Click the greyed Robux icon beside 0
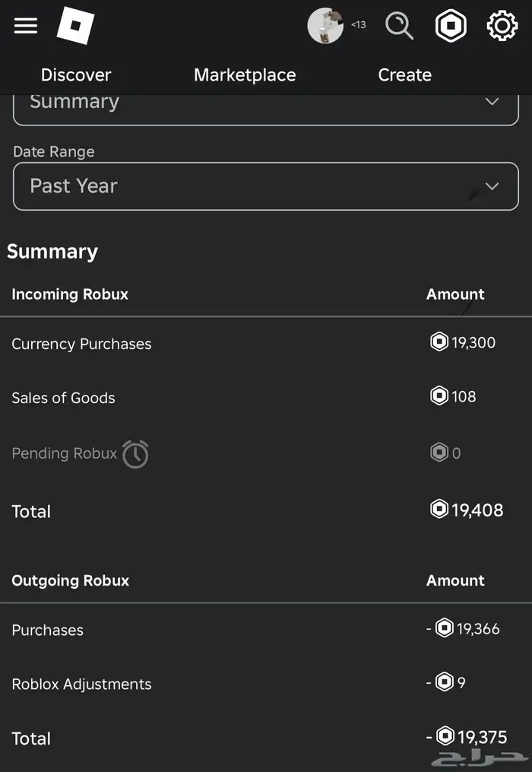This screenshot has width=532, height=772. tap(439, 452)
